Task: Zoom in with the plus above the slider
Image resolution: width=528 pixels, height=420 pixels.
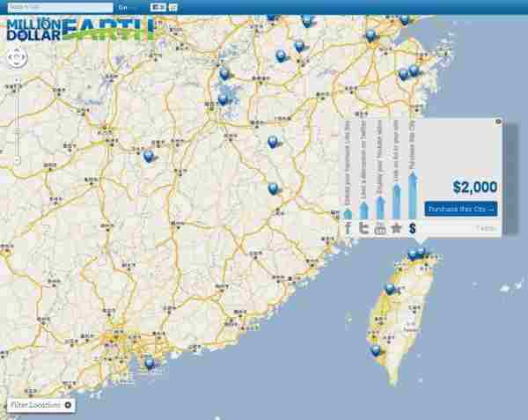Action: coord(17,80)
